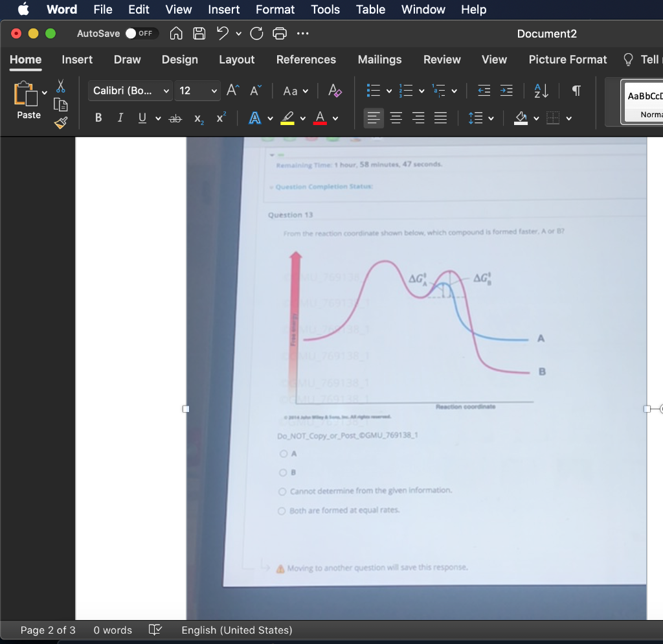
Task: Align text to center
Action: coord(396,117)
